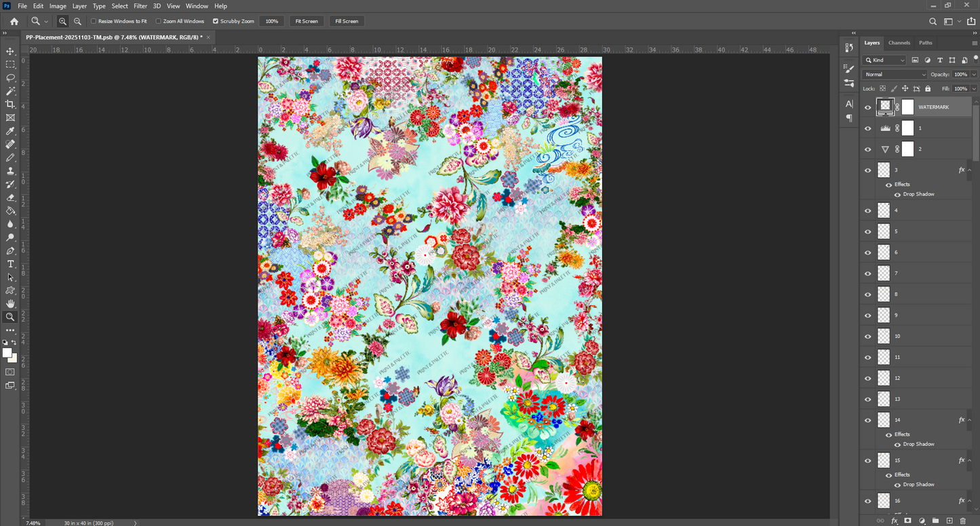This screenshot has width=980, height=526.
Task: Open the Paragraph panel icon
Action: (849, 117)
